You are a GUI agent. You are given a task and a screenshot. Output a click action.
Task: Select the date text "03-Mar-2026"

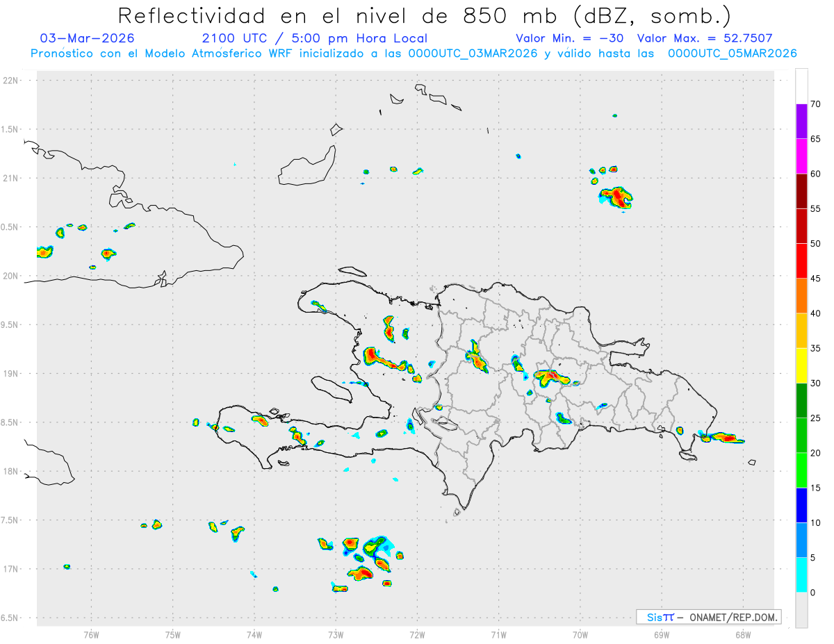(x=88, y=38)
